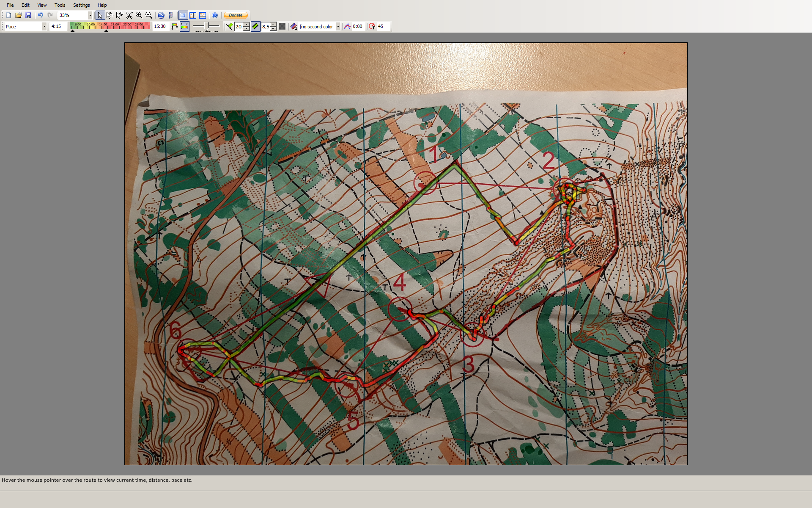The image size is (812, 508).
Task: Edit the 15:30 end pace value
Action: coord(160,26)
